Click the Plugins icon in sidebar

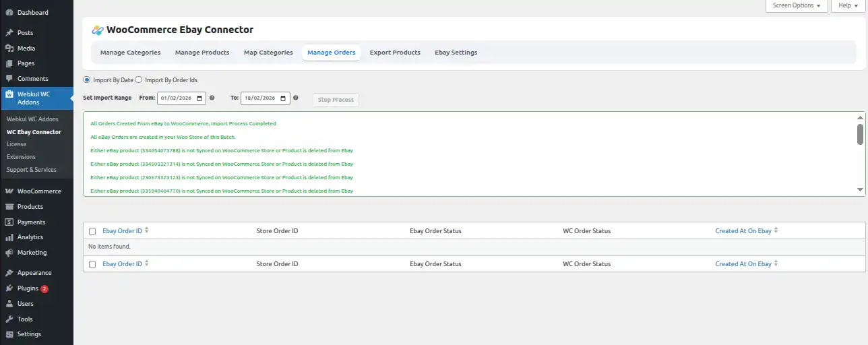click(x=9, y=288)
